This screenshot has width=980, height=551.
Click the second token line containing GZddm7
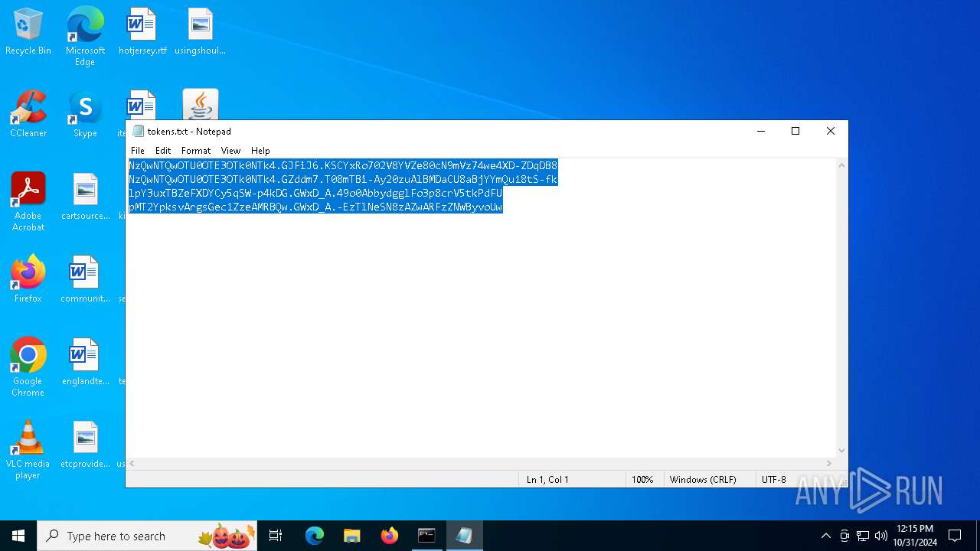pyautogui.click(x=343, y=179)
